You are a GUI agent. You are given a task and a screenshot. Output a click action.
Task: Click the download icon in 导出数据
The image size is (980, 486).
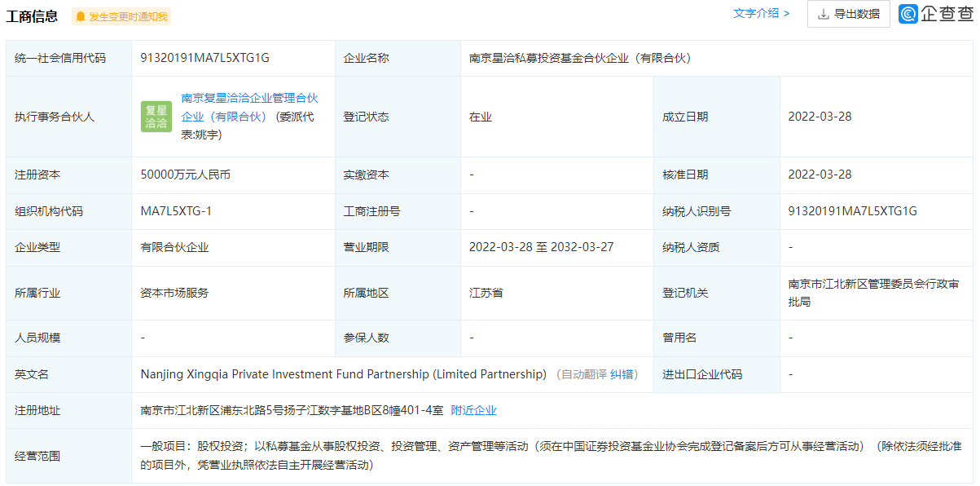pos(823,14)
